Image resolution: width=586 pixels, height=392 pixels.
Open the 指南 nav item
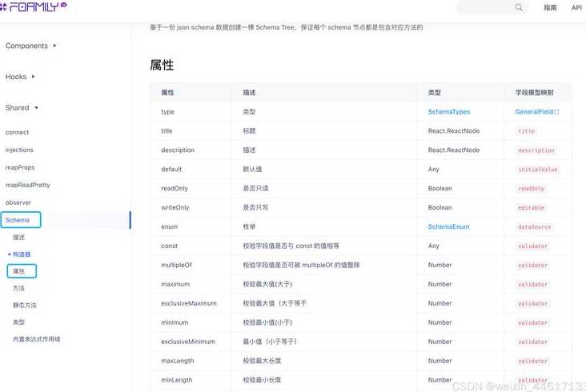coord(550,7)
